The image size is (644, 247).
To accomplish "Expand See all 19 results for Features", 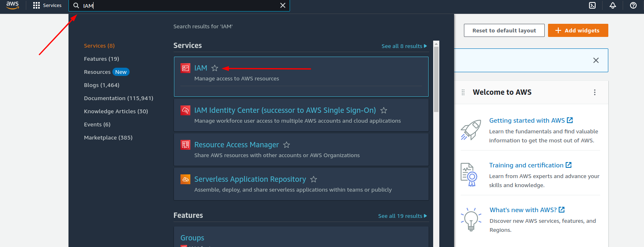I will [x=402, y=216].
